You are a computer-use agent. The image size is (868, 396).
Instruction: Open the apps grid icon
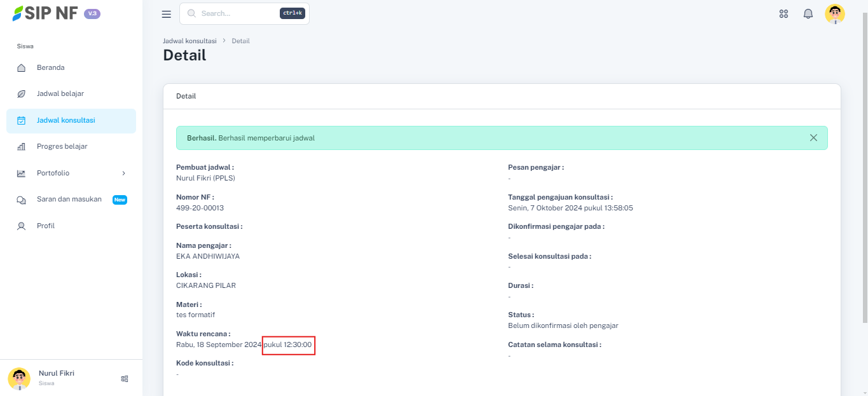783,14
